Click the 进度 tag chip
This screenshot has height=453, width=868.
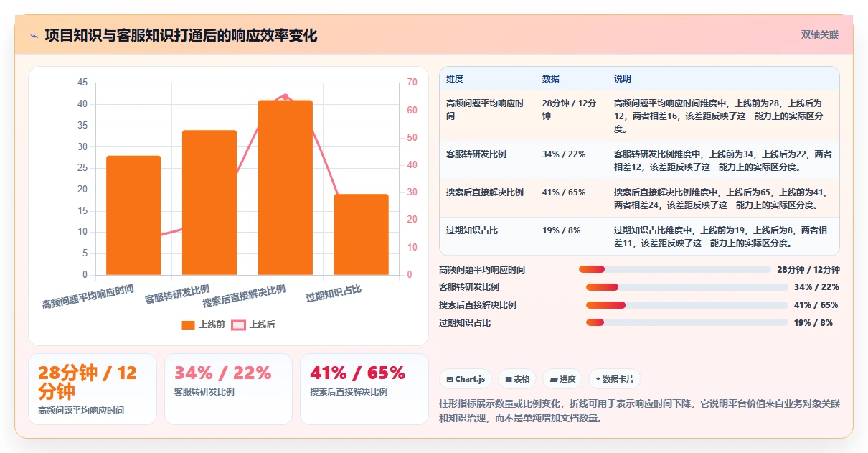562,379
